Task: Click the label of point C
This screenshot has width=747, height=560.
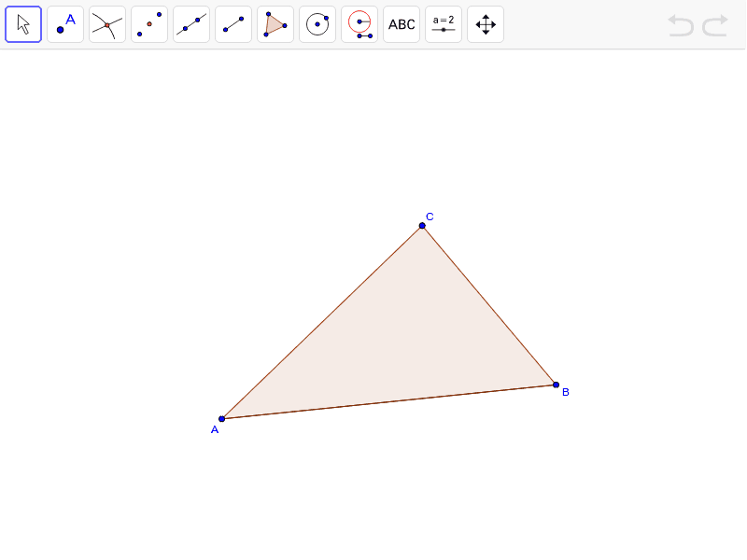Action: tap(430, 217)
